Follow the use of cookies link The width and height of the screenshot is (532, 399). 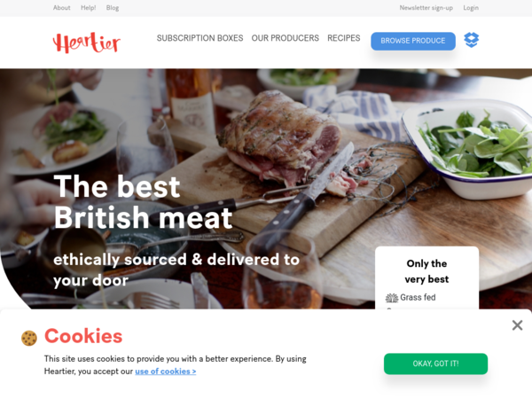[x=166, y=372]
